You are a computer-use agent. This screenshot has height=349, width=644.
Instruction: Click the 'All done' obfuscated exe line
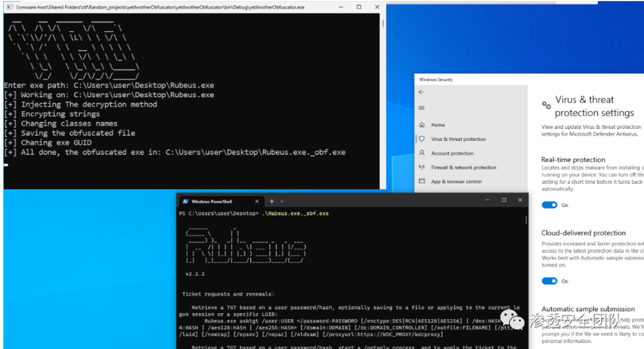[175, 152]
